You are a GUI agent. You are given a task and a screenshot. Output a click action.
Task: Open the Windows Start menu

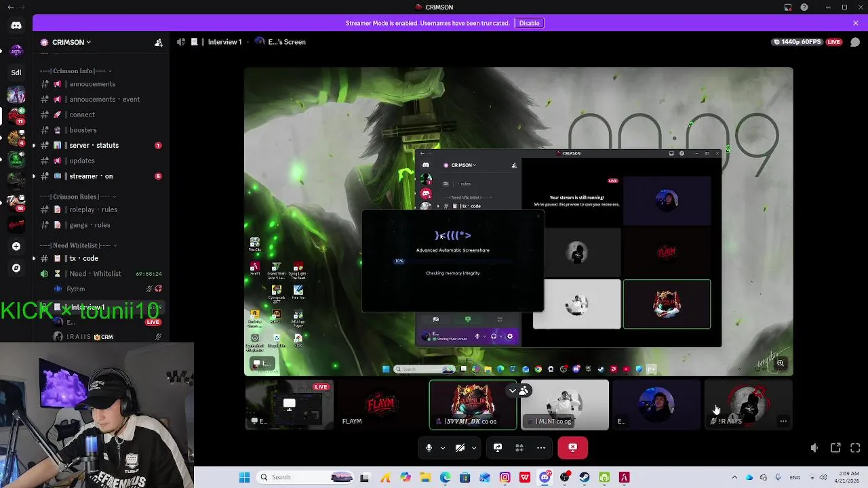click(245, 477)
